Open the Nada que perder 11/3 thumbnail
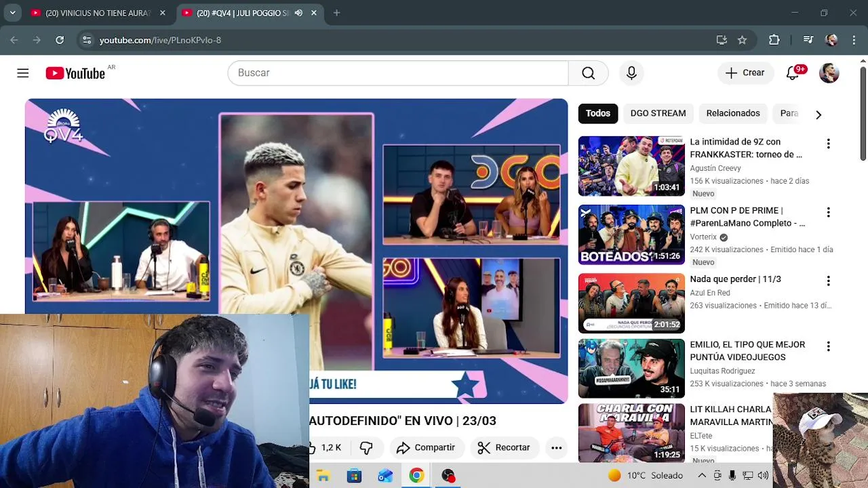Image resolution: width=868 pixels, height=488 pixels. point(631,303)
